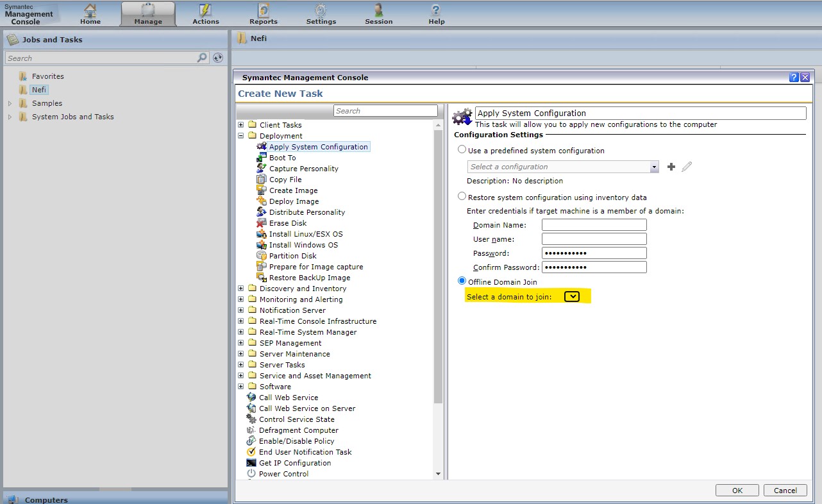822x504 pixels.
Task: Click the plus icon to add configuration
Action: [x=671, y=167]
